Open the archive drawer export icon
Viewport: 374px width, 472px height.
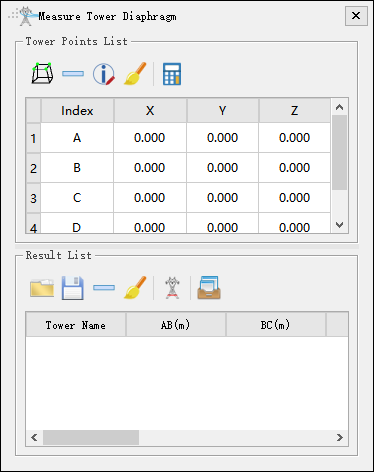point(209,288)
